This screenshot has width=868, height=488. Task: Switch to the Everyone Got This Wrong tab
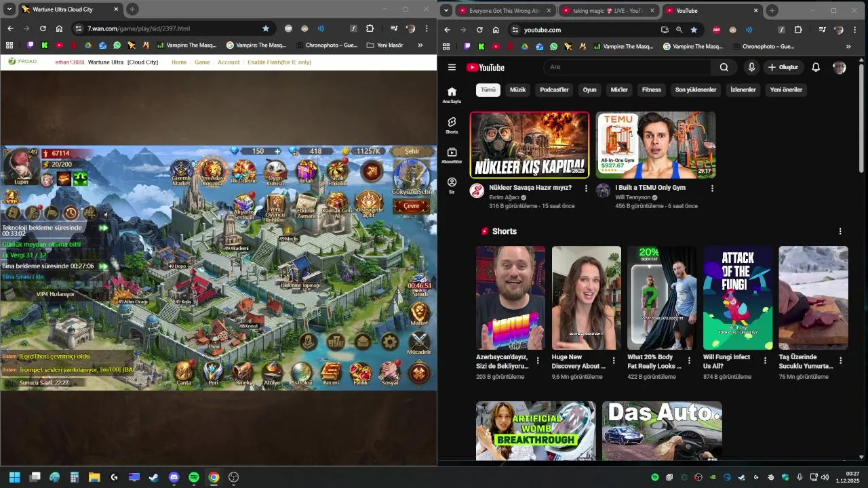pyautogui.click(x=505, y=10)
